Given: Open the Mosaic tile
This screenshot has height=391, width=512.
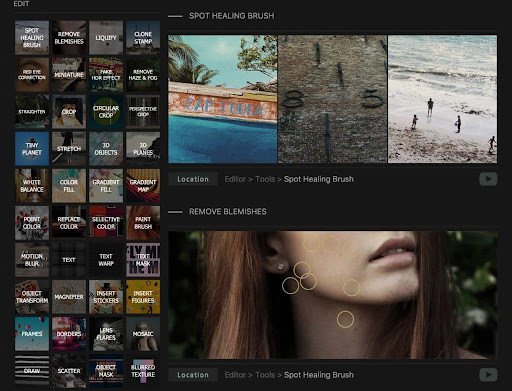Looking at the screenshot, I should [143, 334].
